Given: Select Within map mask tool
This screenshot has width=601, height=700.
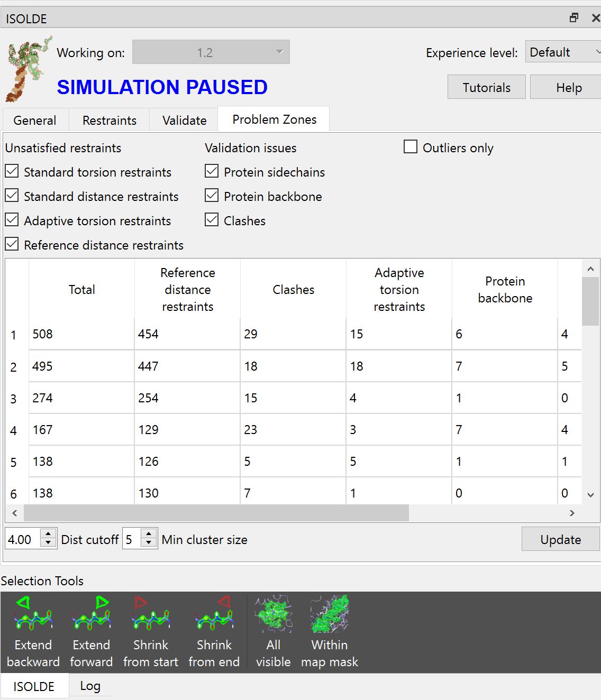Looking at the screenshot, I should click(x=330, y=632).
